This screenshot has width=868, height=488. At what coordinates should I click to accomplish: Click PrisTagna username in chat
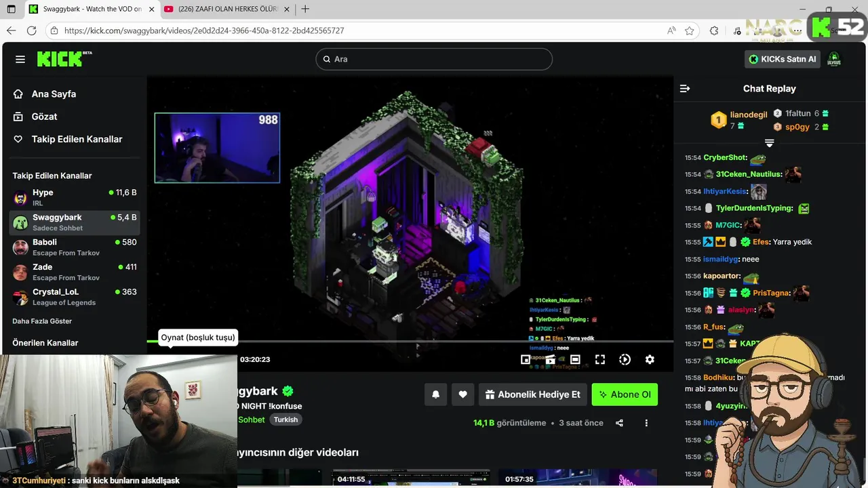click(x=772, y=293)
